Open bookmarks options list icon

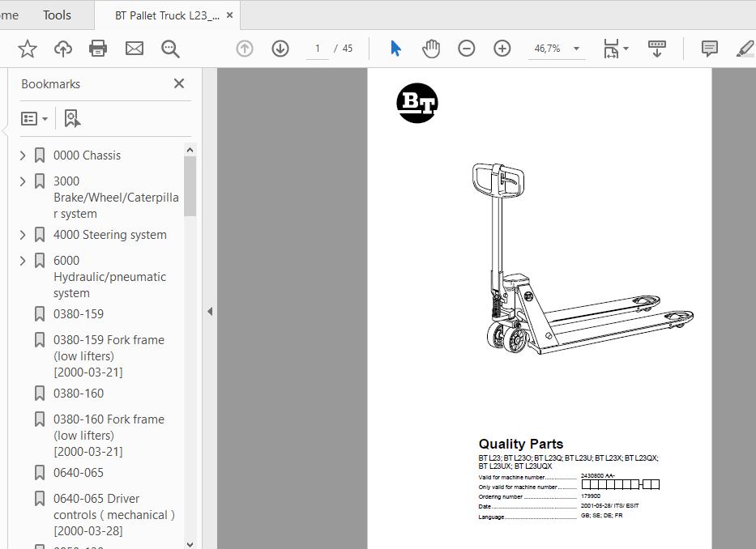click(29, 118)
